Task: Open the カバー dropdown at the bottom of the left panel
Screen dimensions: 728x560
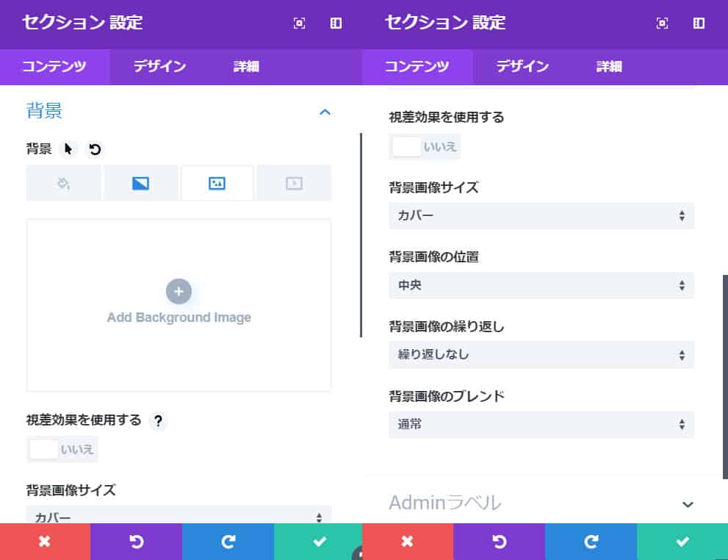Action: [179, 515]
